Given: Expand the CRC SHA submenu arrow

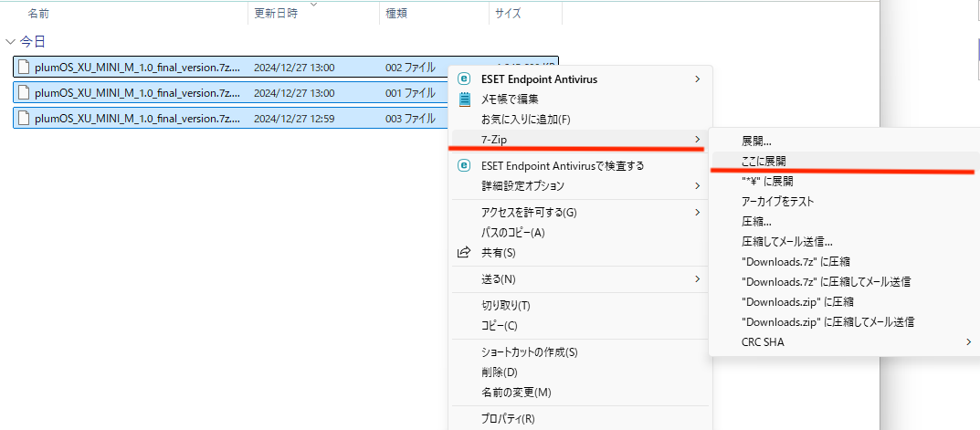Looking at the screenshot, I should point(968,342).
